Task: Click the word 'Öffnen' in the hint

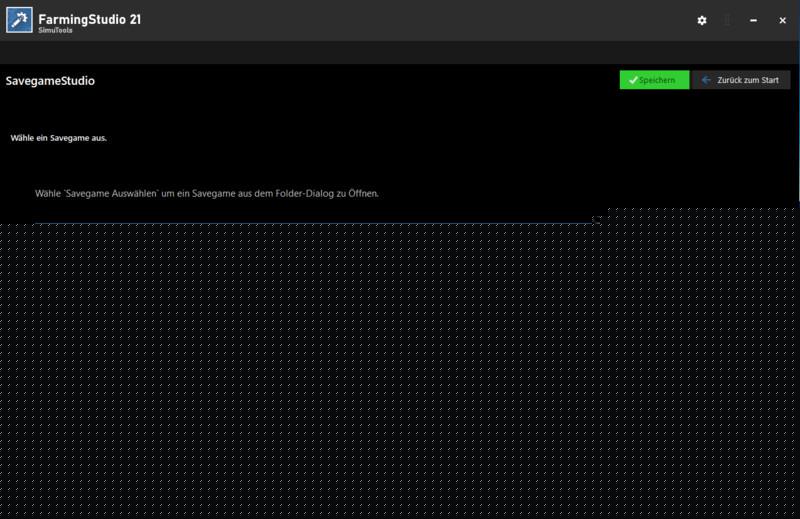Action: click(361, 192)
